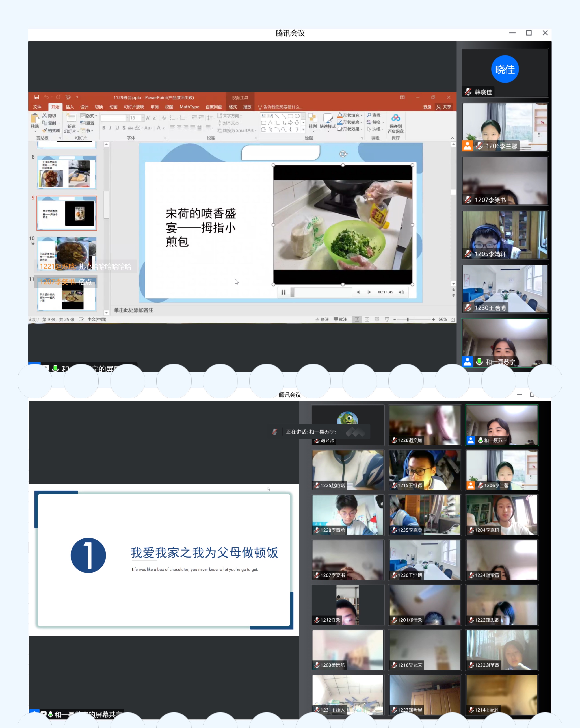Viewport: 580px width, 728px height.
Task: Switch to the 幻灯片放映 tab
Action: tap(134, 107)
